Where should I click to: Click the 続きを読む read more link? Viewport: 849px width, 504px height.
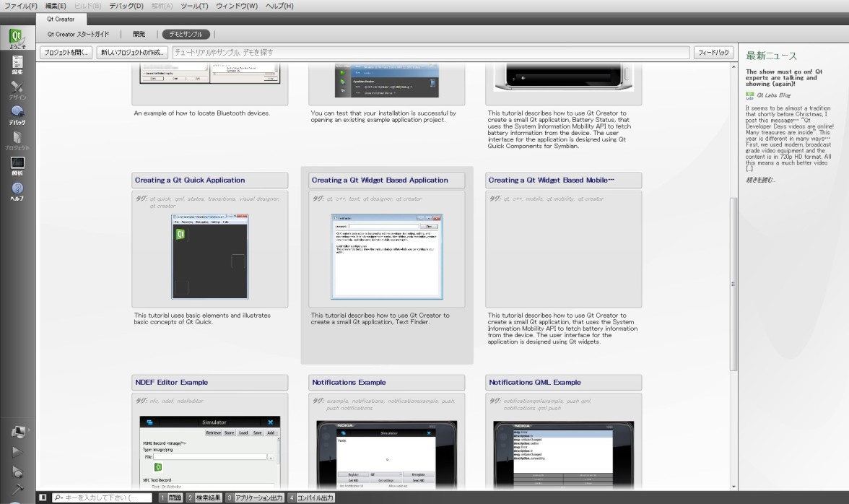tap(760, 180)
